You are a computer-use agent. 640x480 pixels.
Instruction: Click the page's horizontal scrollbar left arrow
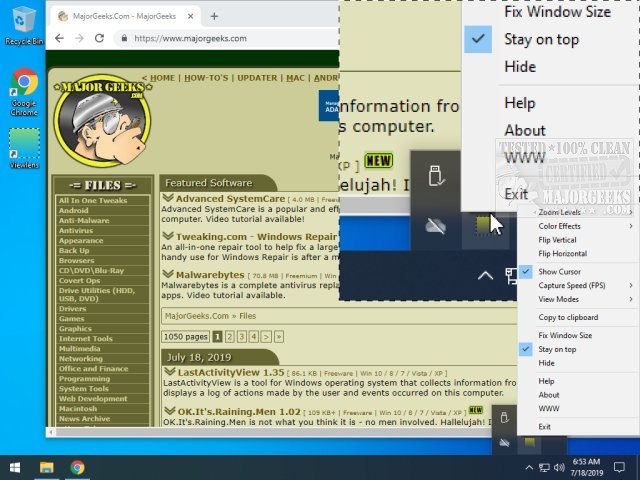coord(51,432)
